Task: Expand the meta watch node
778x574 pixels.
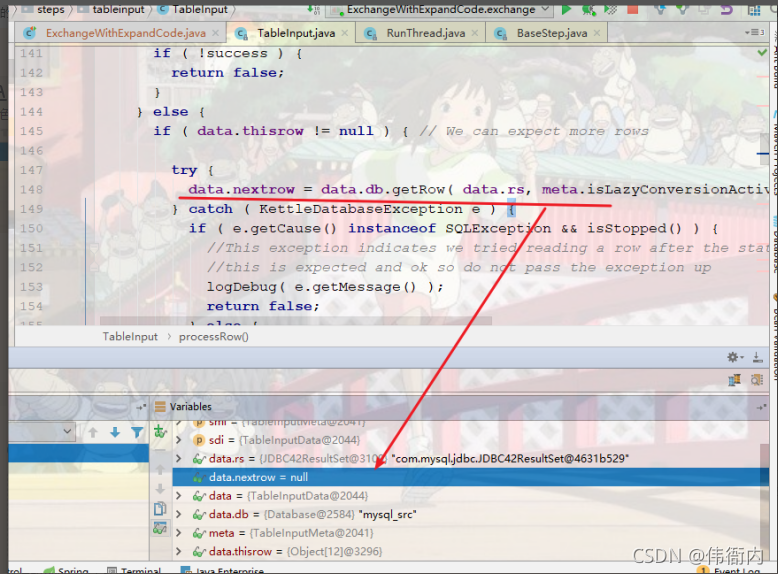Action: [179, 533]
